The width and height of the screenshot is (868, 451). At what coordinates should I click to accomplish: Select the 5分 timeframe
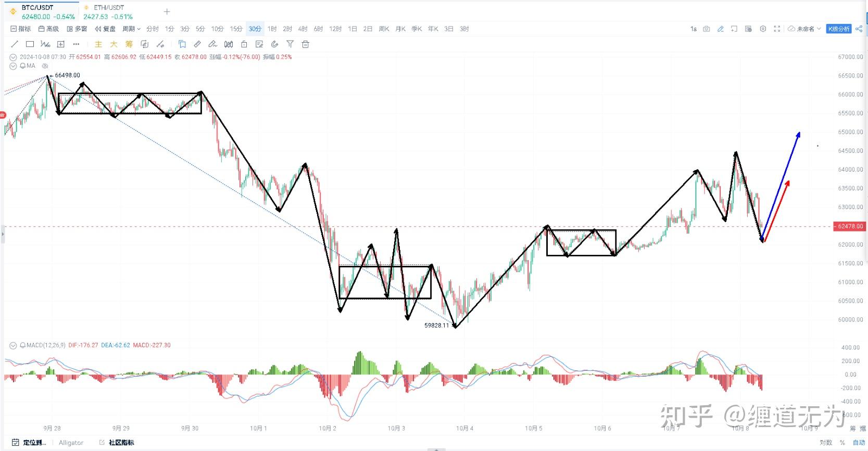pos(200,29)
